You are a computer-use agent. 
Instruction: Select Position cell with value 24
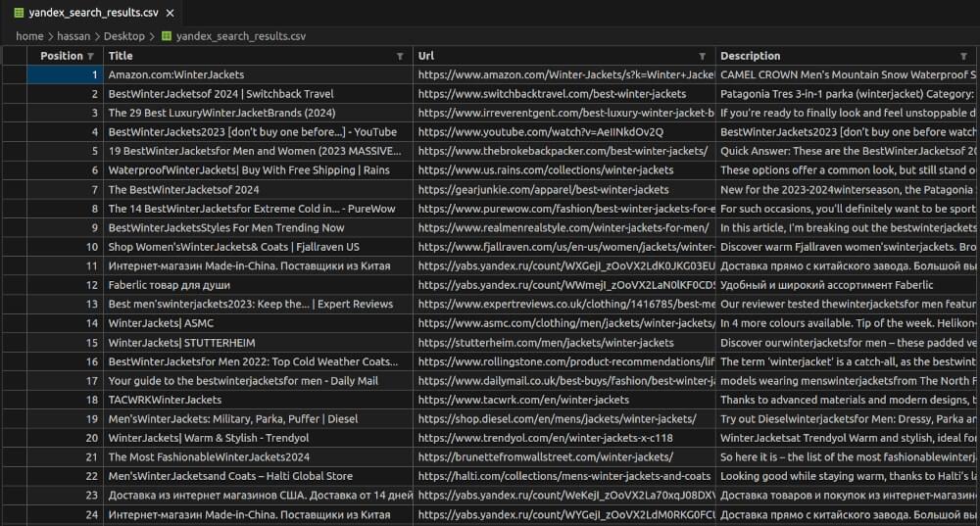point(65,515)
